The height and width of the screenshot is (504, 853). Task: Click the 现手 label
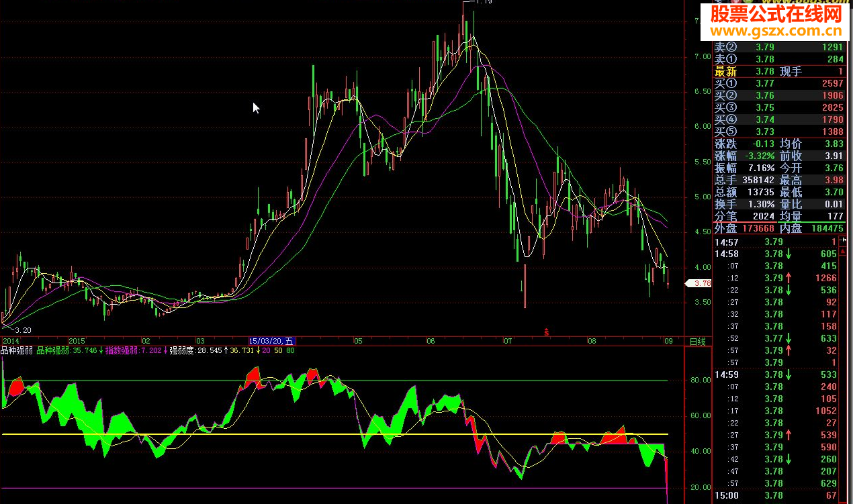791,71
